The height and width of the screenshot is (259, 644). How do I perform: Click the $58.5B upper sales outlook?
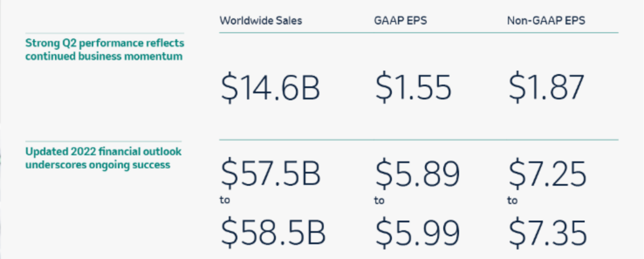pyautogui.click(x=273, y=233)
